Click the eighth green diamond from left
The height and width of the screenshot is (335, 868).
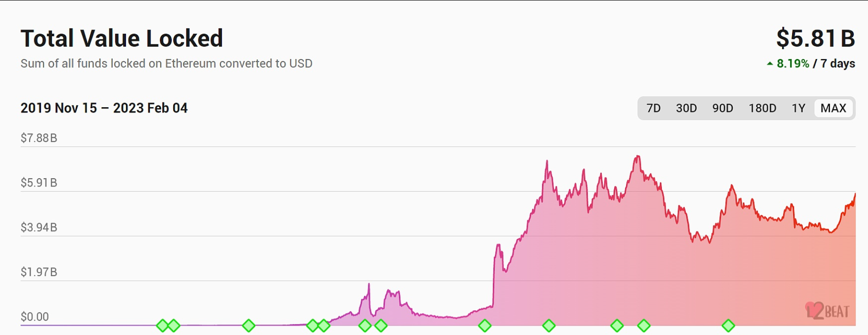coord(485,326)
